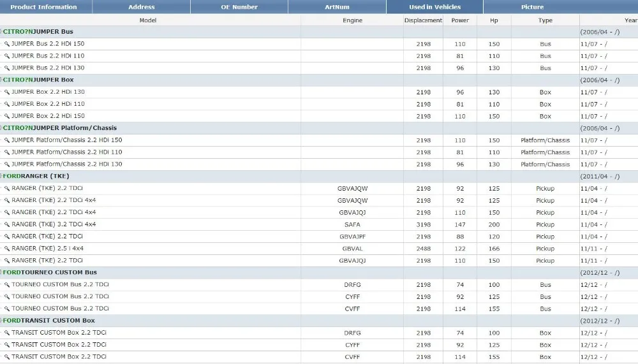
Task: Click magnifier icon for JUMPER Box 2.2 HDi 150
Action: [7, 116]
